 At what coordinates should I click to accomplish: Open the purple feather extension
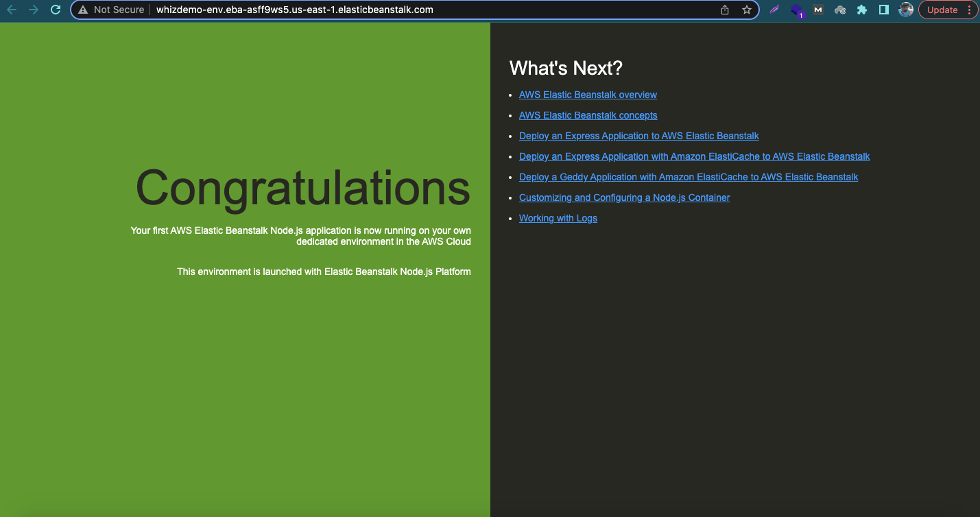pyautogui.click(x=774, y=10)
